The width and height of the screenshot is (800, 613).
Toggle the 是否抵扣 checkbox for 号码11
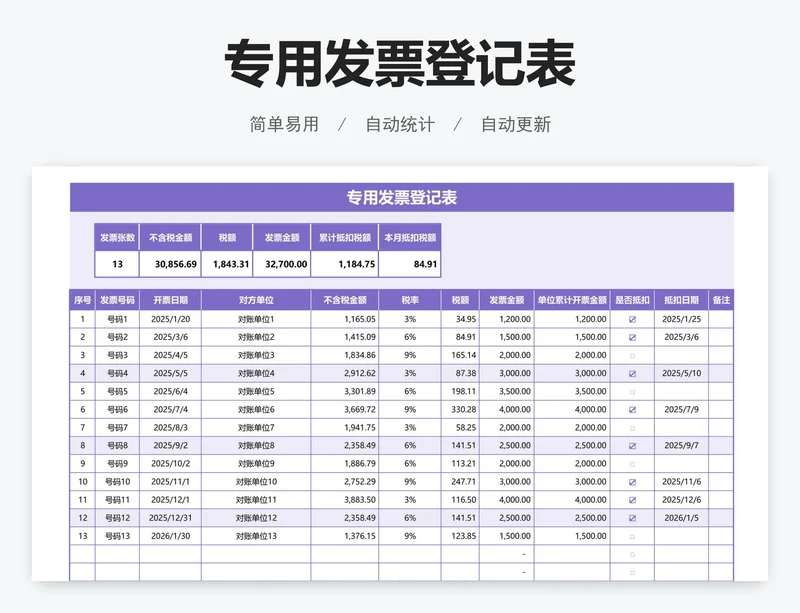click(632, 500)
